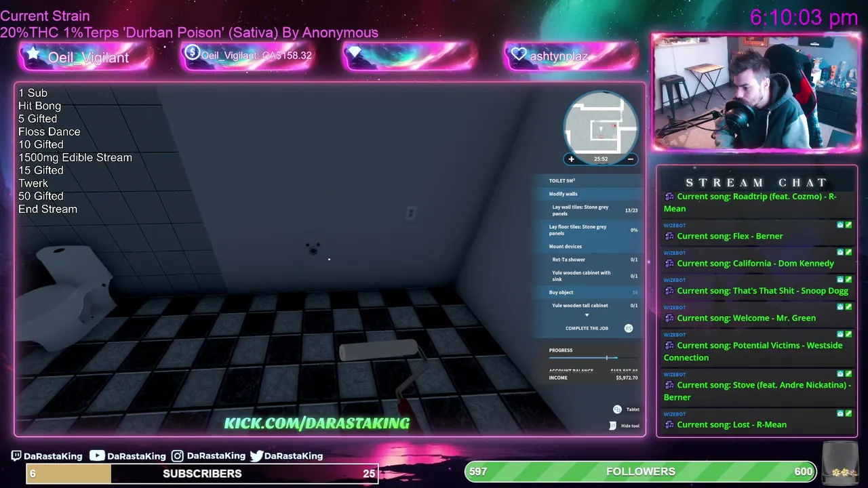Zoom out minimap with minus icon
Image resolution: width=868 pixels, height=488 pixels.
pos(630,159)
